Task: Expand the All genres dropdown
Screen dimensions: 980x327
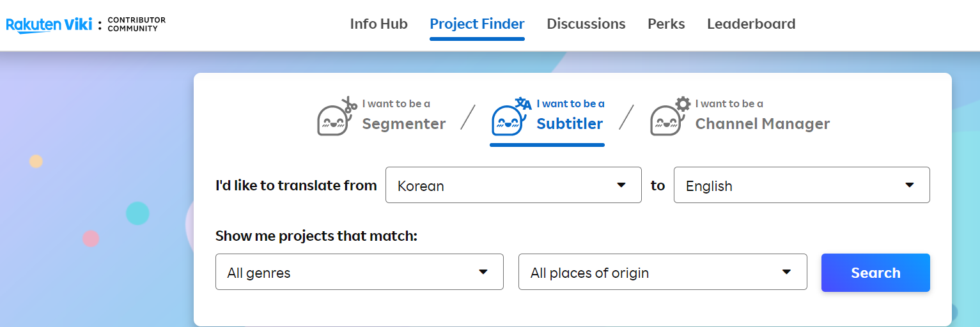Action: pyautogui.click(x=359, y=272)
